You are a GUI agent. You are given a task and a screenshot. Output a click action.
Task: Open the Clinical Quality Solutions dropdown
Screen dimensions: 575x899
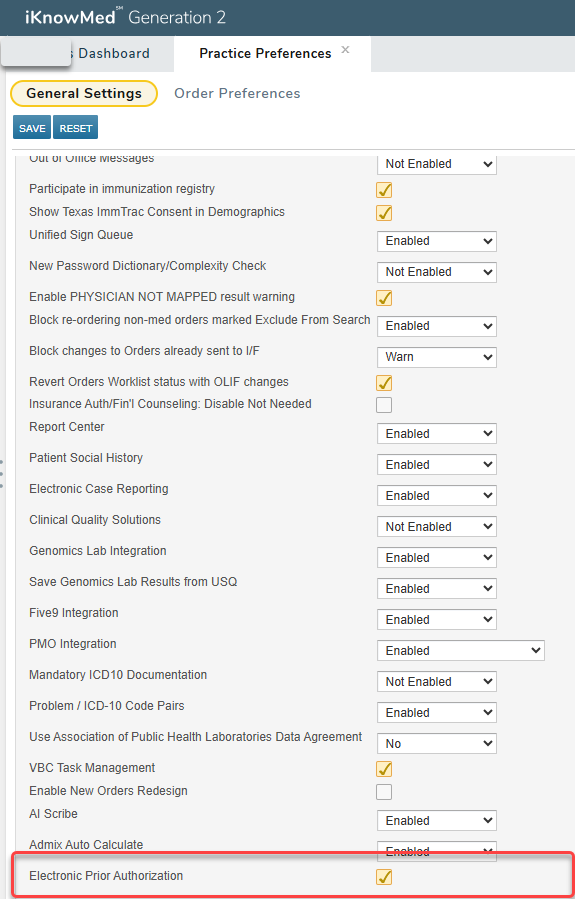437,526
